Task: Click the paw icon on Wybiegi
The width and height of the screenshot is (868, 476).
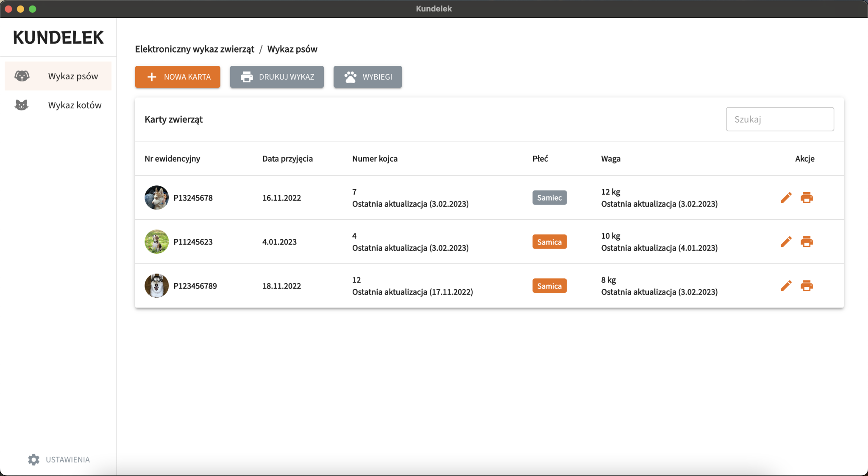Action: click(x=351, y=77)
